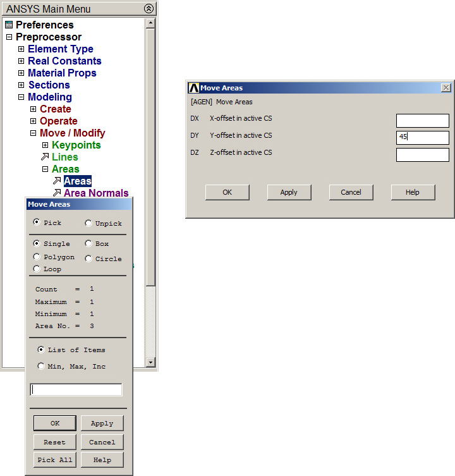Image resolution: width=455 pixels, height=476 pixels.
Task: Enable the Min, Max, Inc option
Action: click(x=41, y=366)
